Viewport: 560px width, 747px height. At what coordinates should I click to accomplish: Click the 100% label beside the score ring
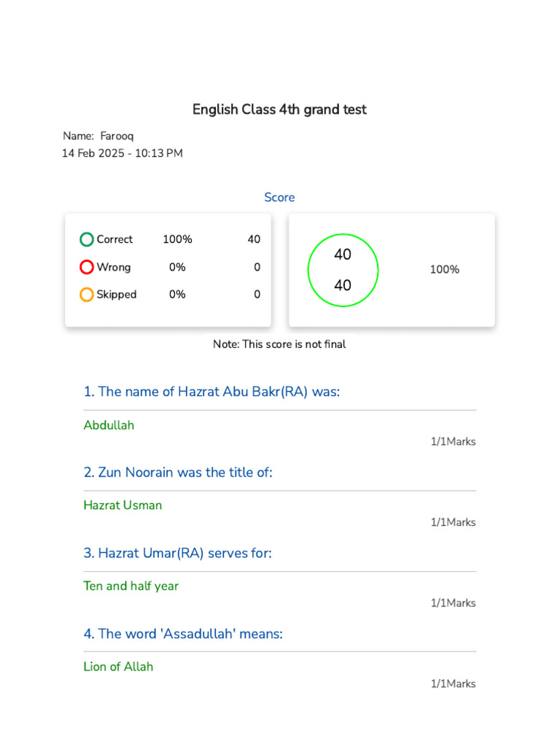click(x=444, y=270)
